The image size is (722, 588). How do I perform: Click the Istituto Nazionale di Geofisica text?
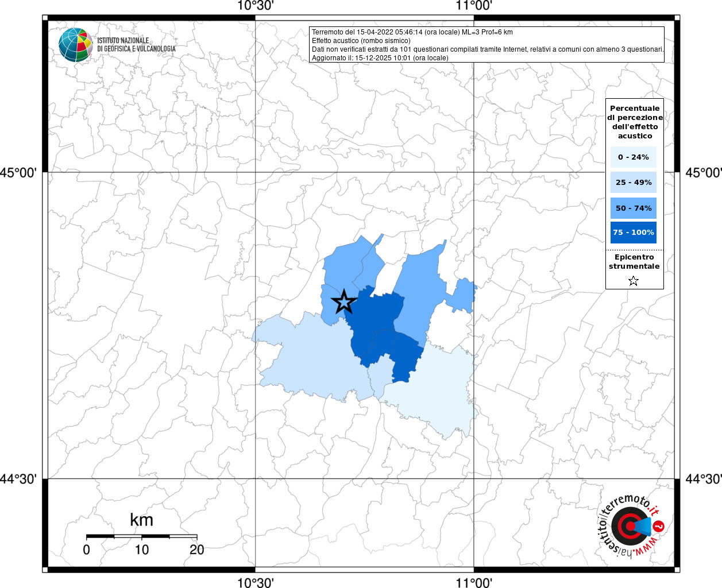coord(136,45)
